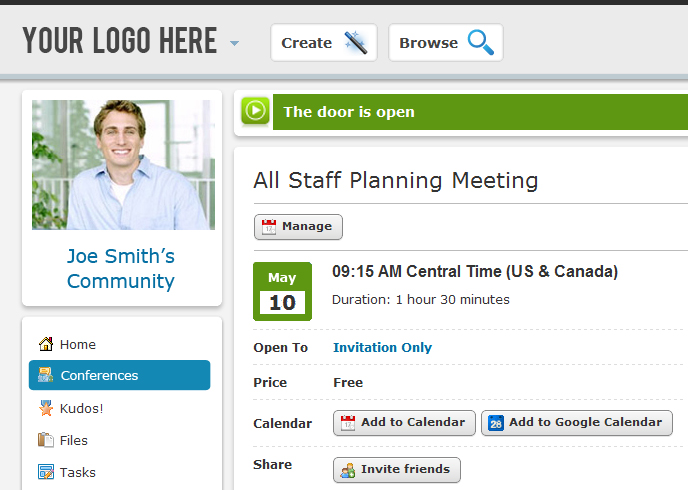
Task: Click Joe Smith's profile photo
Action: pyautogui.click(x=123, y=165)
